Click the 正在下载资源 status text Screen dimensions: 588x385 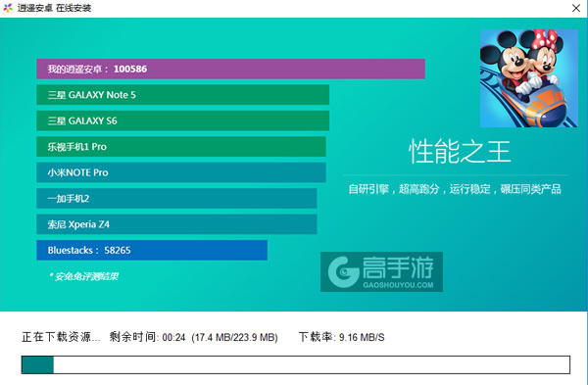[61, 337]
